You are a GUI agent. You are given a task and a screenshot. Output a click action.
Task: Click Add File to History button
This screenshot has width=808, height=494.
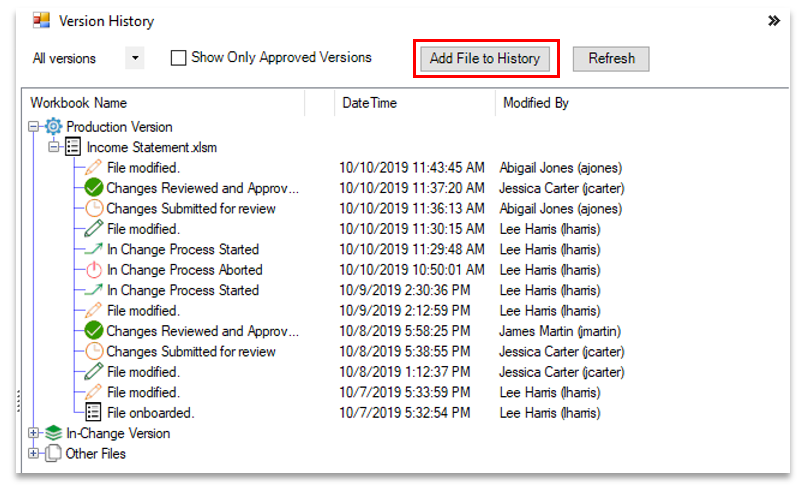(485, 58)
